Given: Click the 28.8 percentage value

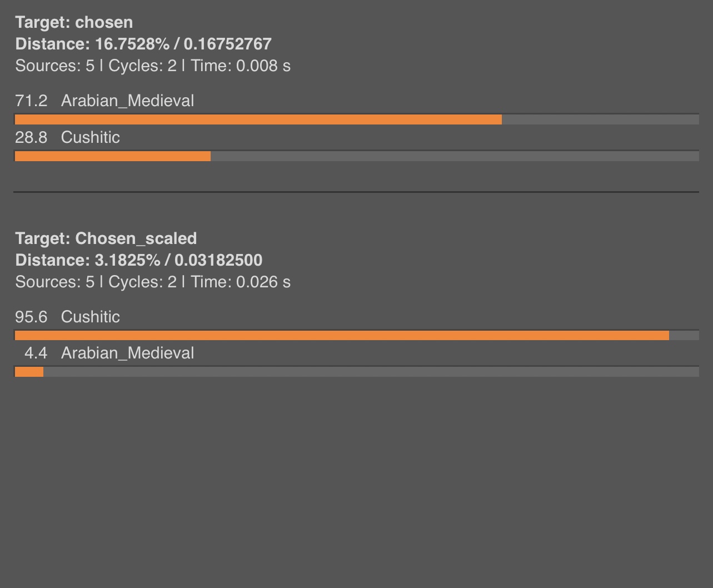Looking at the screenshot, I should tap(31, 137).
